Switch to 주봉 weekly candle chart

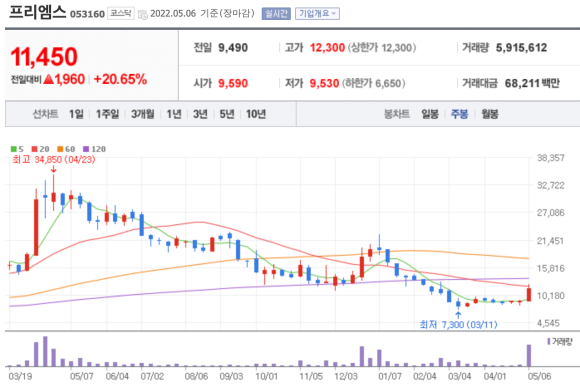coord(459,114)
